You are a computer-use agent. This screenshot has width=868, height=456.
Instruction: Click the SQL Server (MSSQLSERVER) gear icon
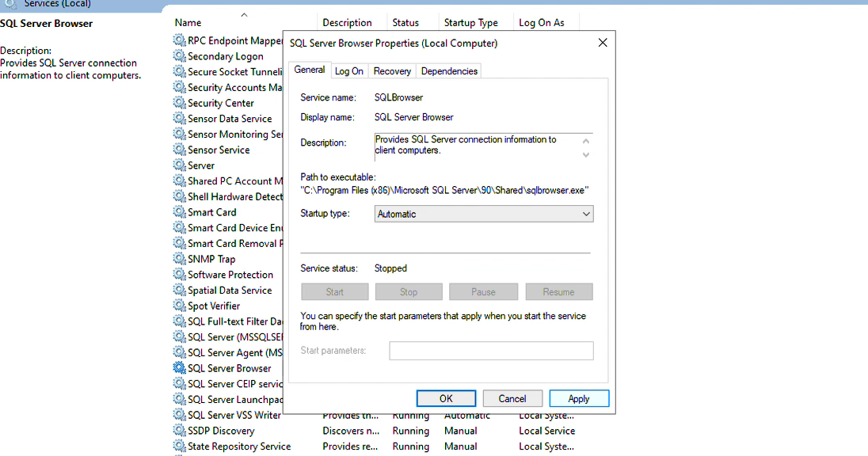tap(179, 336)
